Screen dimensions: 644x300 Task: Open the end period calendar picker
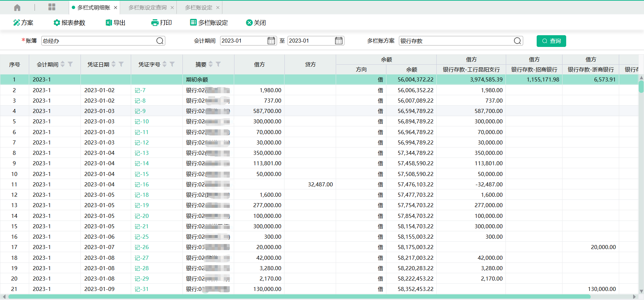point(339,41)
